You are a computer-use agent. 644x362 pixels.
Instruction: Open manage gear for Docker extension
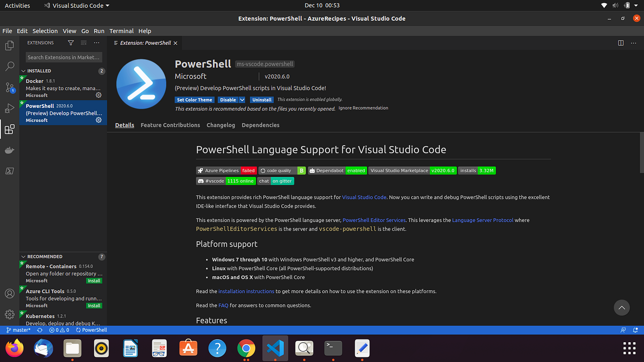[98, 95]
